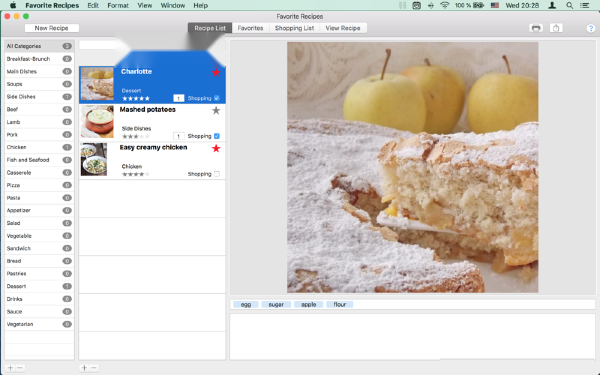Select the Pasta category
The image size is (600, 375).
39,198
